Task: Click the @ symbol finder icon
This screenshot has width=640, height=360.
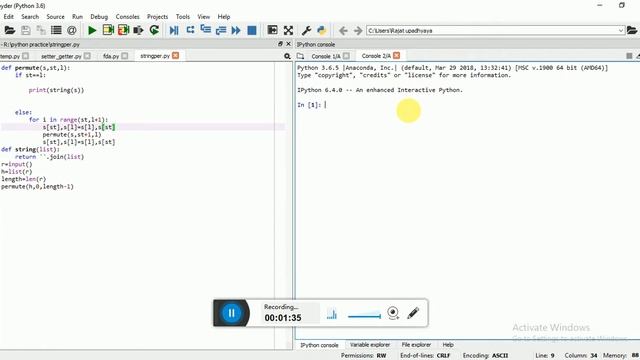Action: point(71,30)
